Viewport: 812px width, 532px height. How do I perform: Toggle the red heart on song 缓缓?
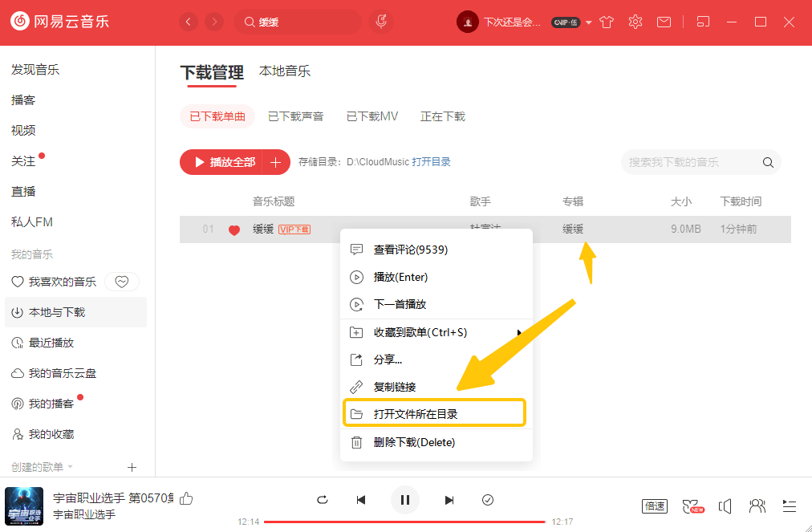233,229
